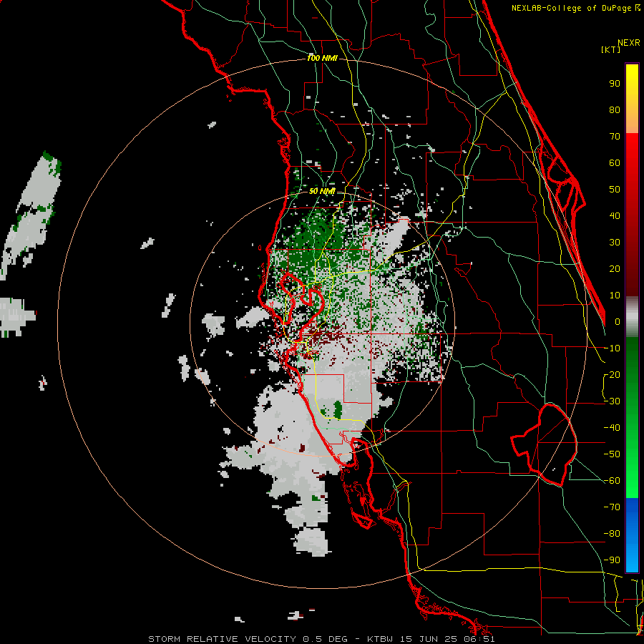Pick the red segment of the velocity color bar

coord(632,215)
